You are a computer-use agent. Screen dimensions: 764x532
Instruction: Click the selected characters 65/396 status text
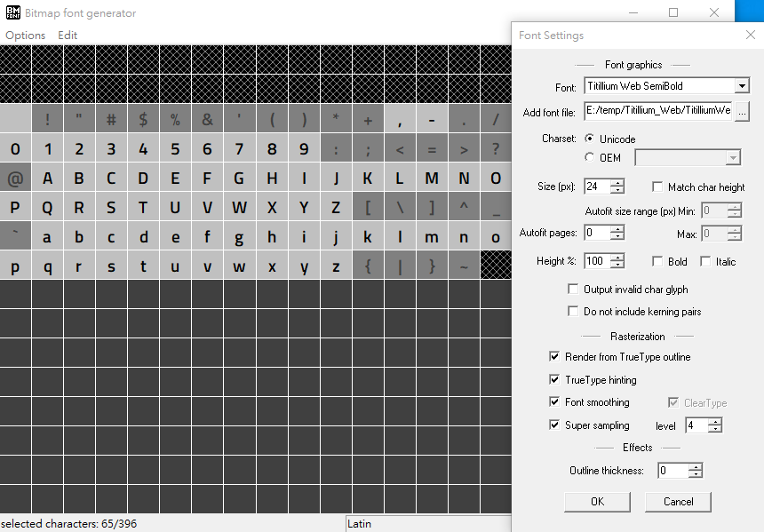68,524
